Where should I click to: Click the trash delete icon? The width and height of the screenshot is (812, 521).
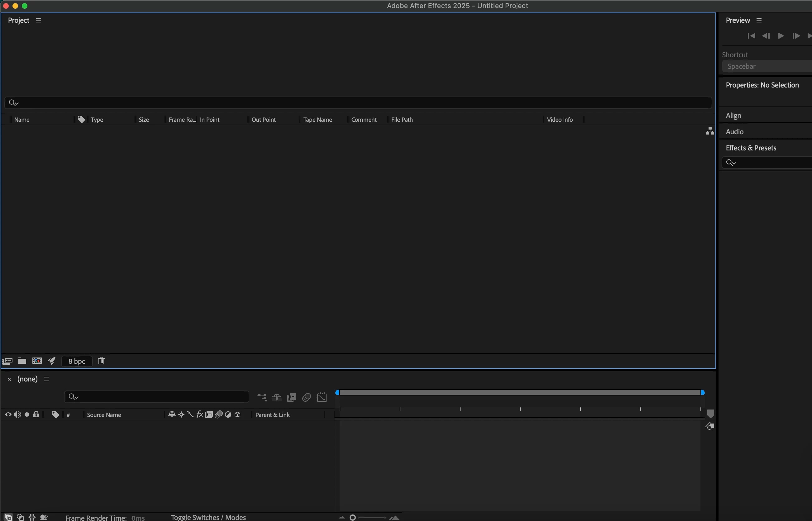pyautogui.click(x=101, y=361)
